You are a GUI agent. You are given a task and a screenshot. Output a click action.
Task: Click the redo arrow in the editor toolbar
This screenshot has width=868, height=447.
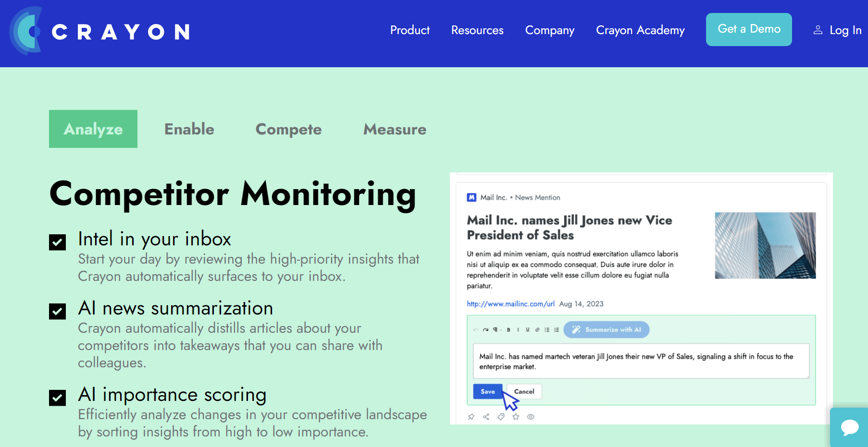[x=485, y=330]
